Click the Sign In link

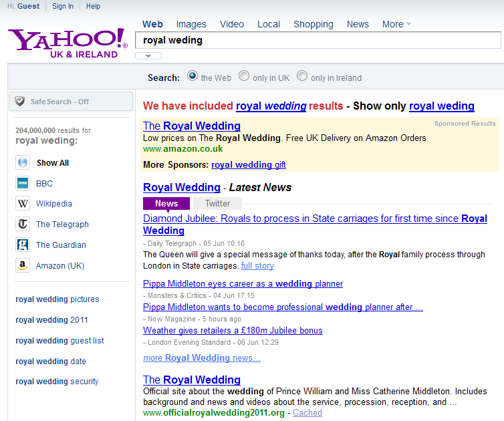coord(63,6)
